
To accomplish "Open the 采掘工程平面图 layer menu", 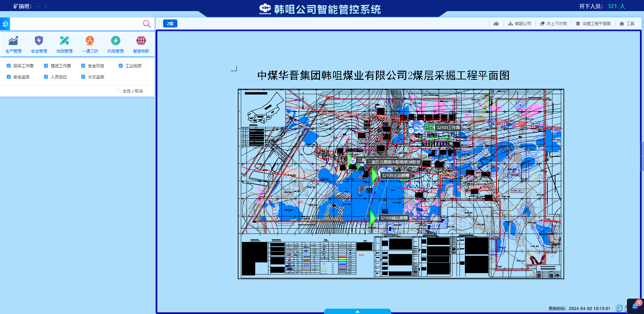I will pyautogui.click(x=593, y=23).
